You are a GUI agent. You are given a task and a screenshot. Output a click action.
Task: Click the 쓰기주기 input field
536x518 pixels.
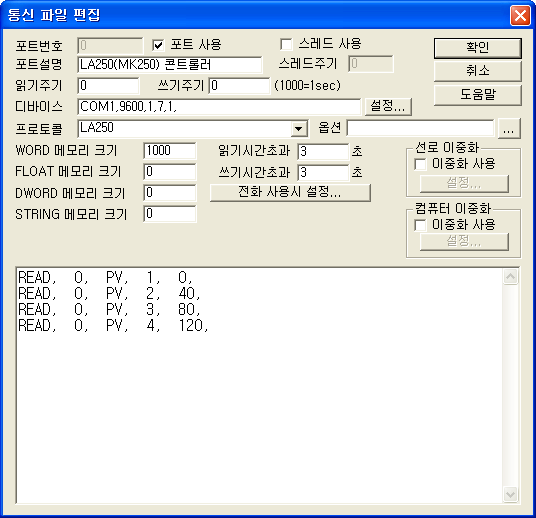click(x=239, y=85)
